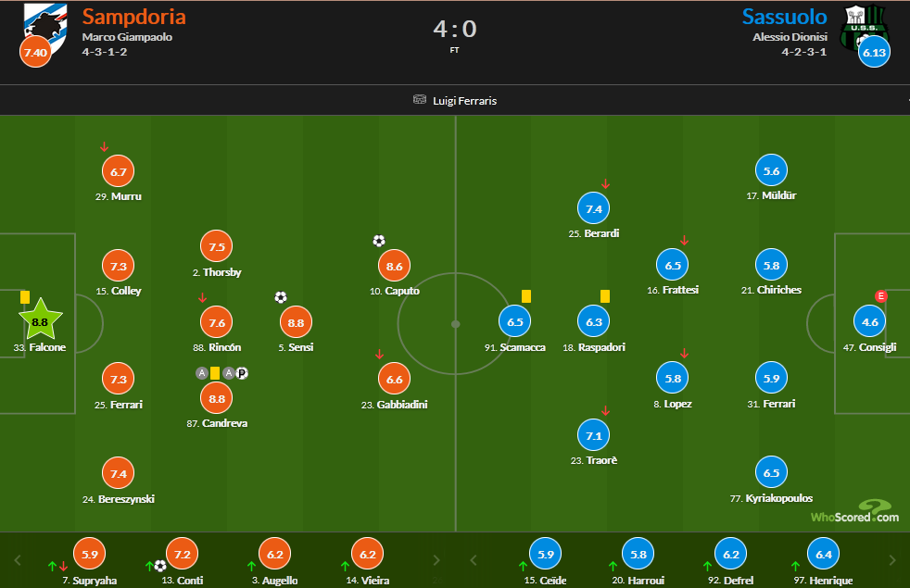The image size is (910, 588).
Task: Click the goal ball icon beside Sensi
Action: click(281, 297)
